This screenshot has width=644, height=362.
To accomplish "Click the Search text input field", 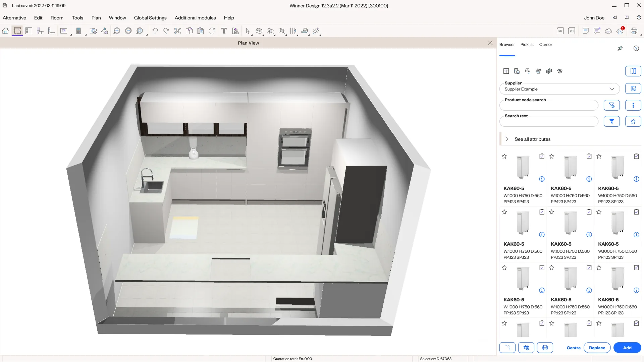I will click(549, 121).
